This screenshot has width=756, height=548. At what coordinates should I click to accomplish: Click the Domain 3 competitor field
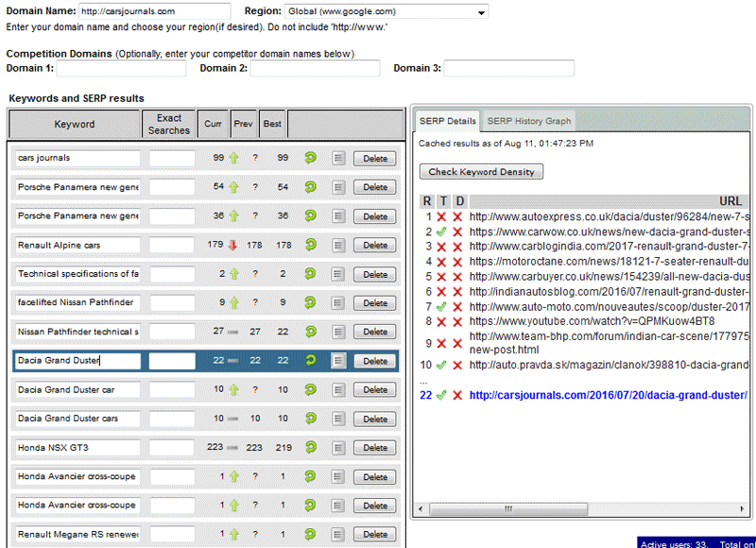508,68
